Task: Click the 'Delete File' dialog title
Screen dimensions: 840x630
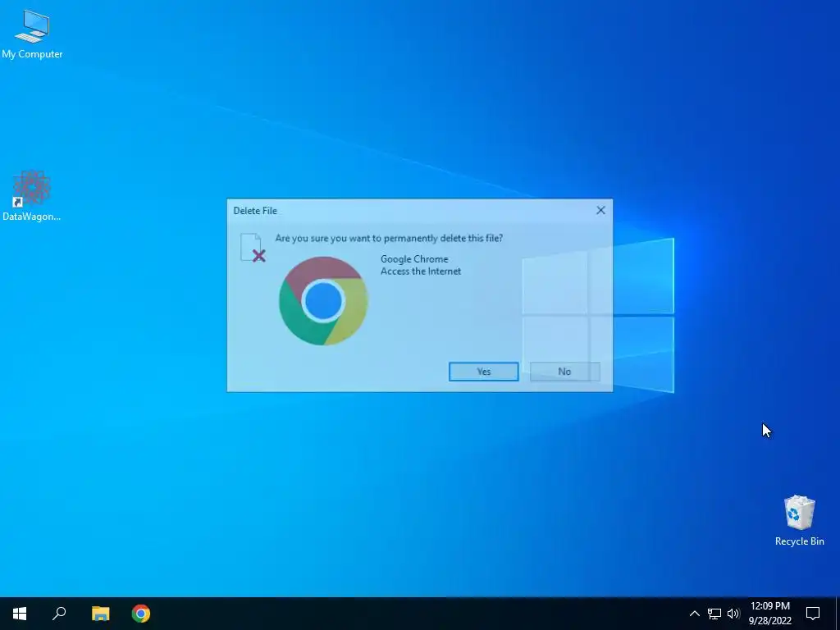Action: click(x=255, y=211)
